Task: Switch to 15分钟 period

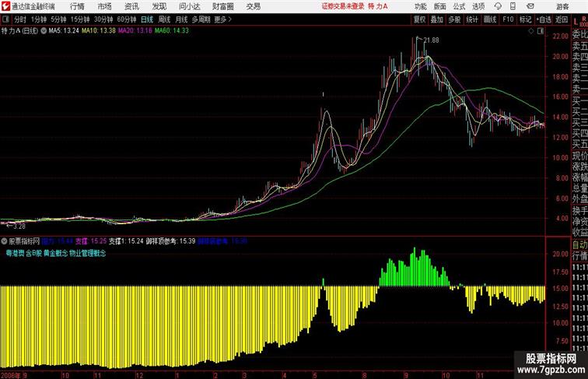Action: tap(80, 19)
